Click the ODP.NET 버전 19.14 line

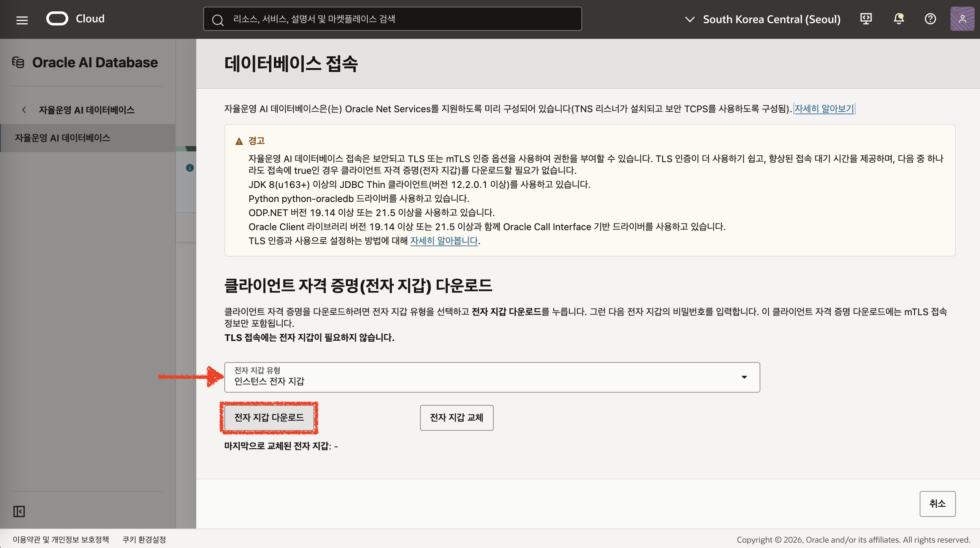[372, 212]
